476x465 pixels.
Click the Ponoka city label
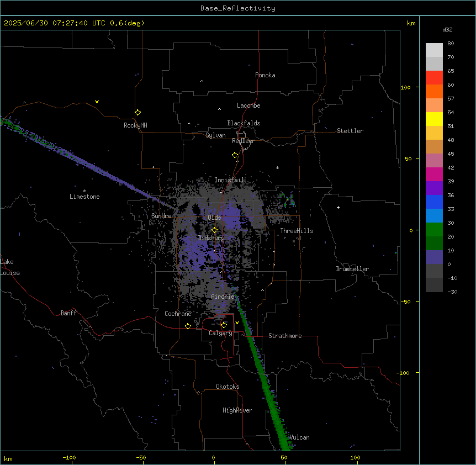265,75
